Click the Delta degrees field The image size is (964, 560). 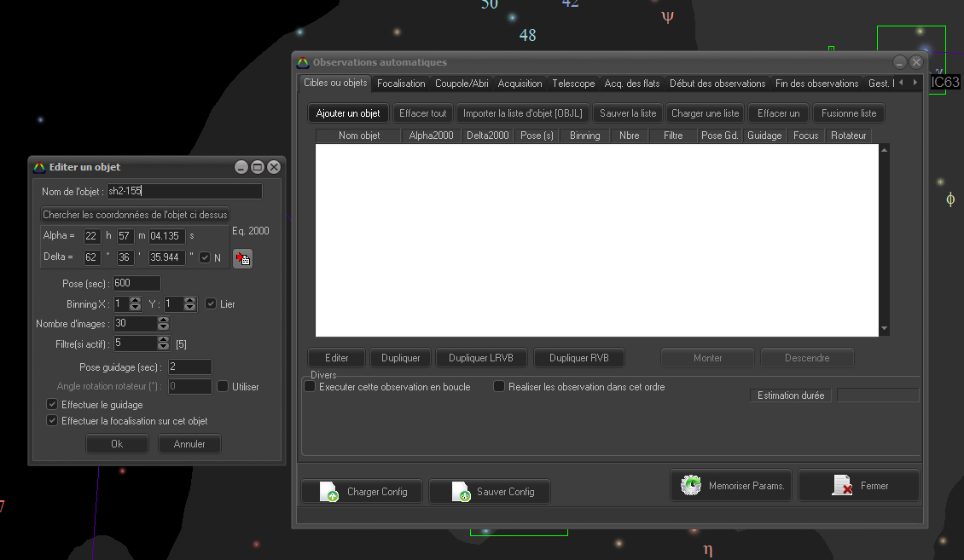[92, 257]
